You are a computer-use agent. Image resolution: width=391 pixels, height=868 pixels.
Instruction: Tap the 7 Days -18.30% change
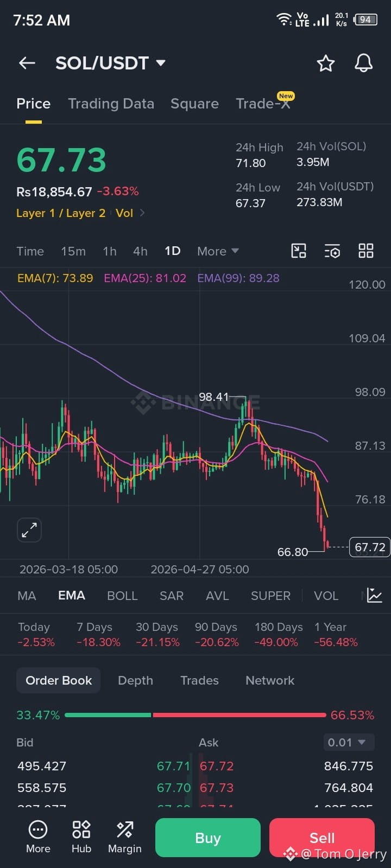click(98, 635)
